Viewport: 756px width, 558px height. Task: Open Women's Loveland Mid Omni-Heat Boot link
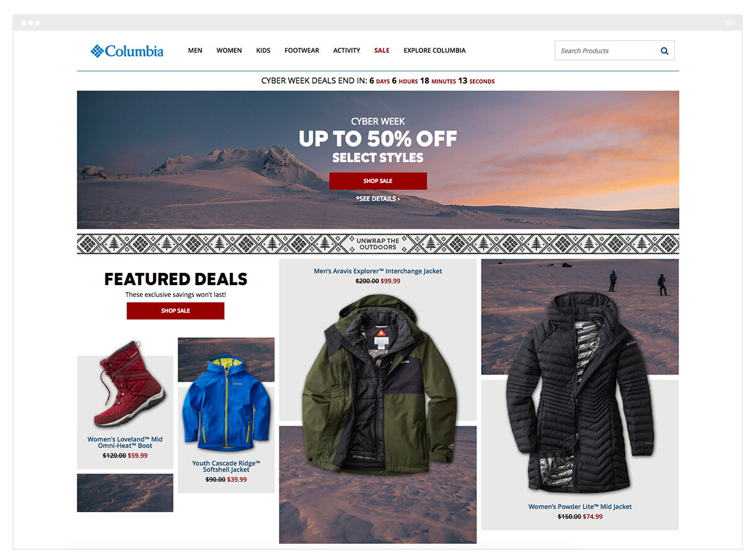click(x=125, y=443)
